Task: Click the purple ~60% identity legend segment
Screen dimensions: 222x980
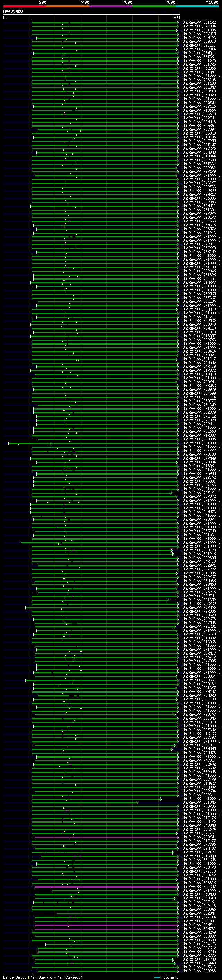Action: [x=111, y=6]
